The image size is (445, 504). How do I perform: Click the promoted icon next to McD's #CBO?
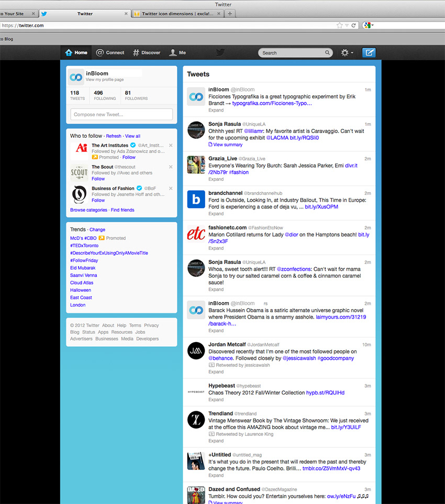(x=102, y=238)
